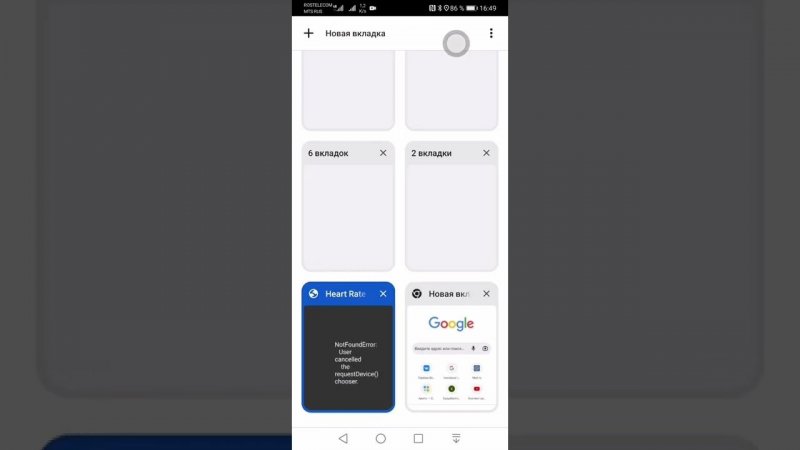Tap microphone icon in Google preview search box
The height and width of the screenshot is (450, 800).
(473, 348)
